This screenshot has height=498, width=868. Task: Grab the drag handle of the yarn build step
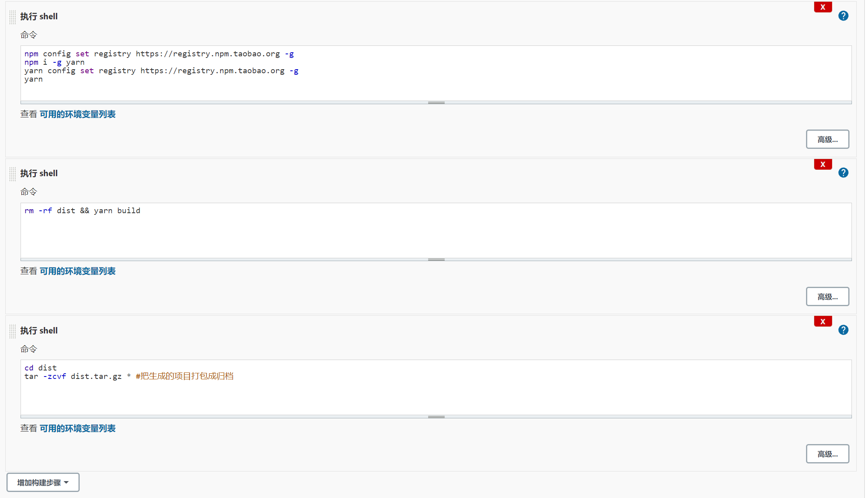click(x=12, y=174)
